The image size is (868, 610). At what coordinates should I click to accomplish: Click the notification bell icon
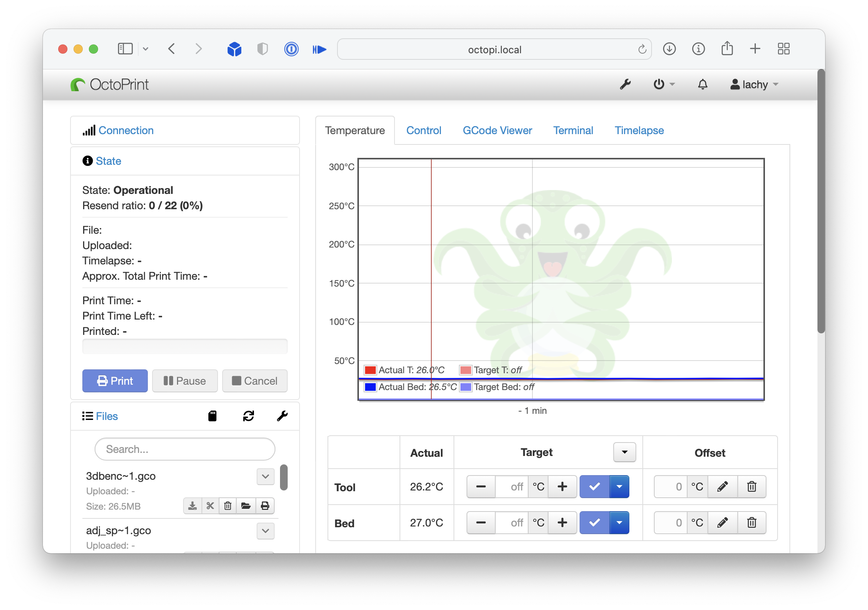702,84
